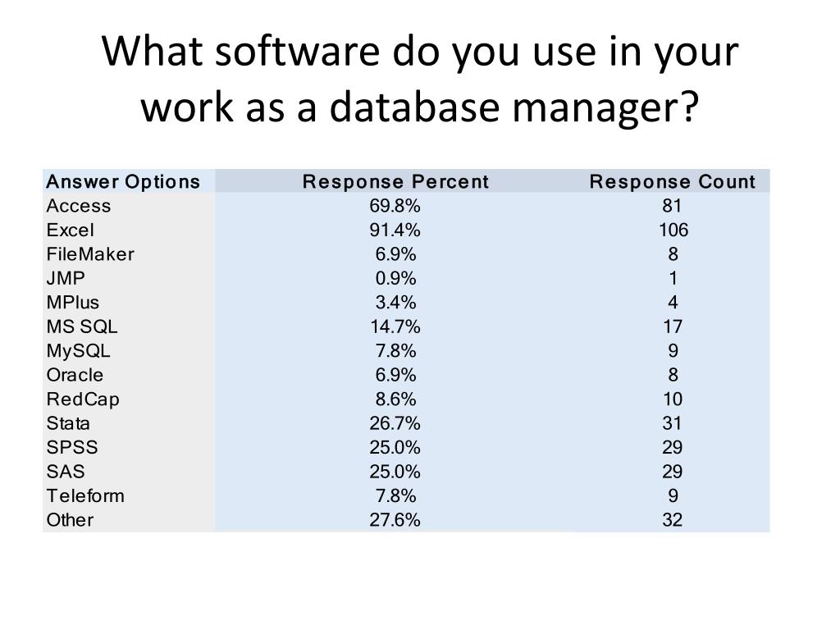Click the Stata row label
840x630 pixels.
[68, 423]
